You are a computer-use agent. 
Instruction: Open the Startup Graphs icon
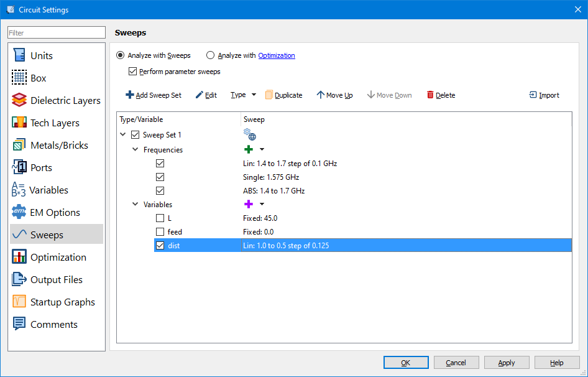pyautogui.click(x=19, y=302)
